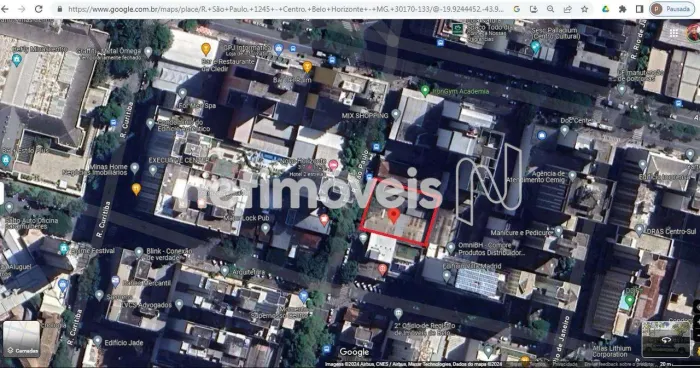Click the Bar e Restaurante da Cledir pin

205,49
